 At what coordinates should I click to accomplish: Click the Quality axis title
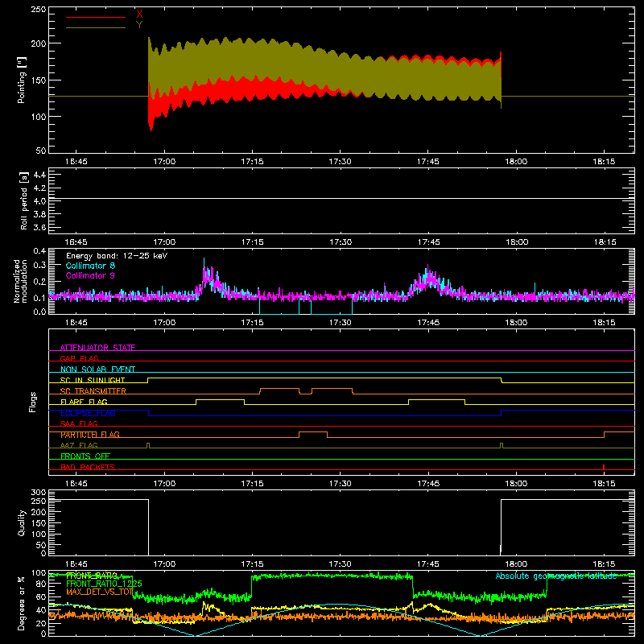point(22,522)
